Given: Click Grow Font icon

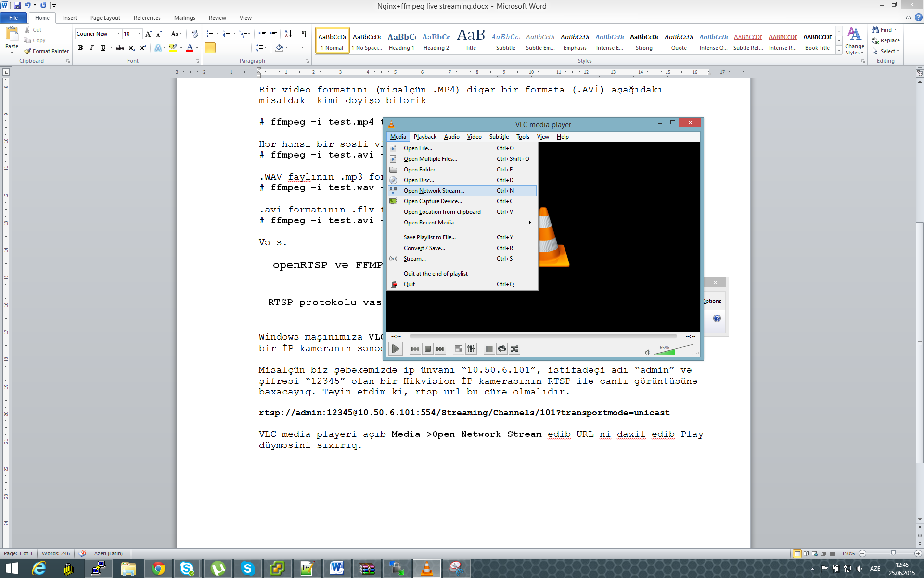Looking at the screenshot, I should tap(148, 34).
